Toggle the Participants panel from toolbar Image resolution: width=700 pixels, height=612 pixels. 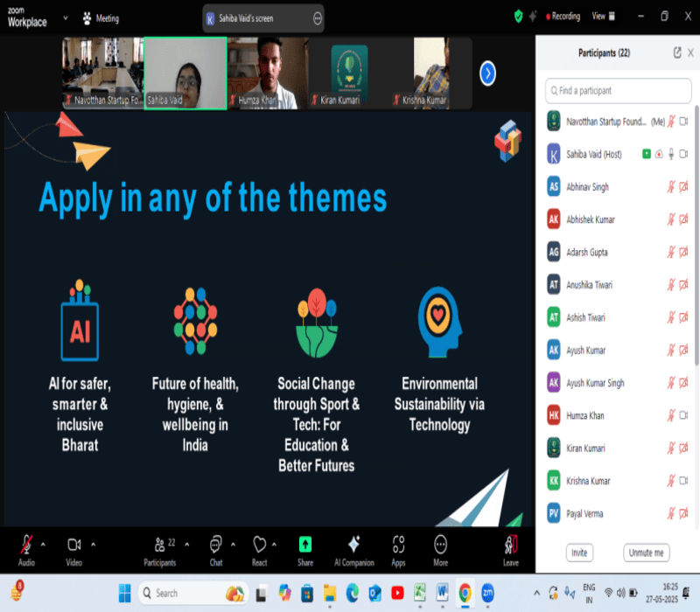click(x=158, y=545)
